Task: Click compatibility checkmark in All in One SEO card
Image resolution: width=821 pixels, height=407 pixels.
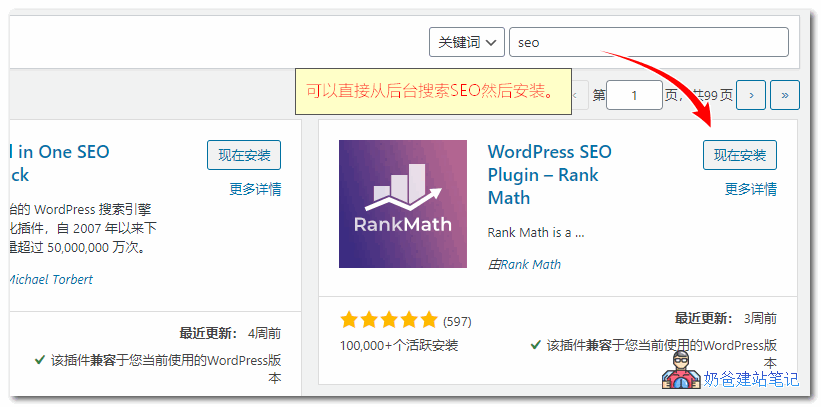Action: tap(39, 360)
